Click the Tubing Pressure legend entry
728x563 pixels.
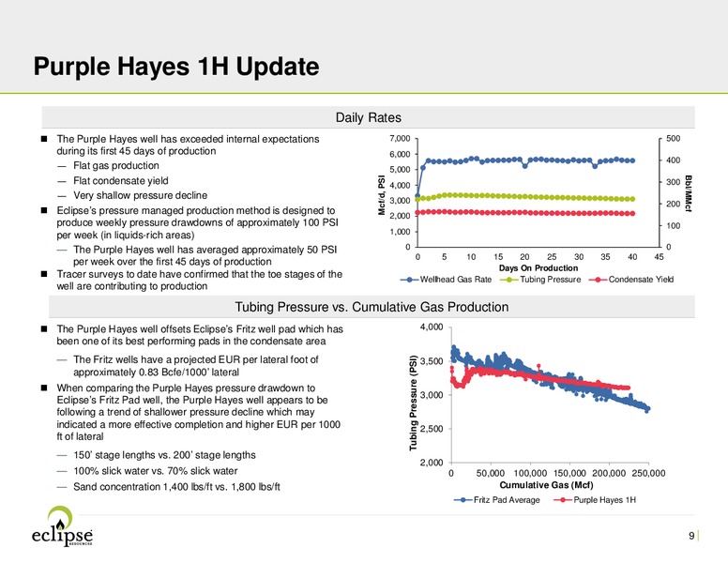pos(540,280)
